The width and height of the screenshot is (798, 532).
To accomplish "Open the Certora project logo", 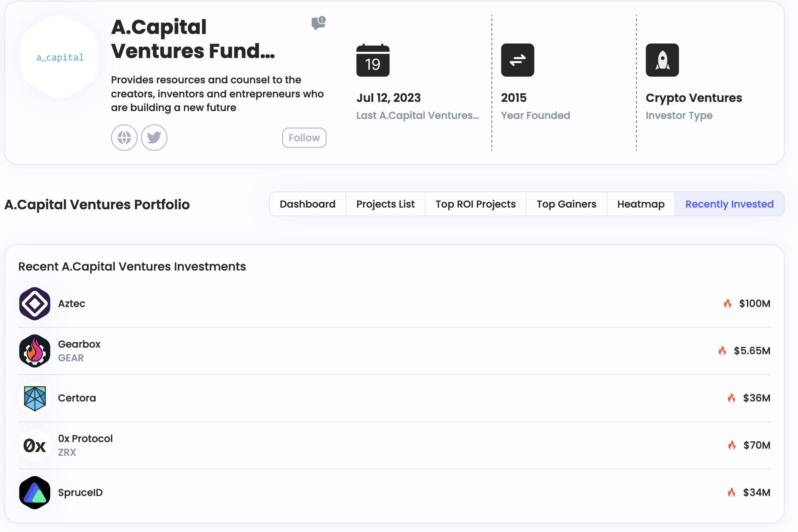I will click(x=35, y=398).
